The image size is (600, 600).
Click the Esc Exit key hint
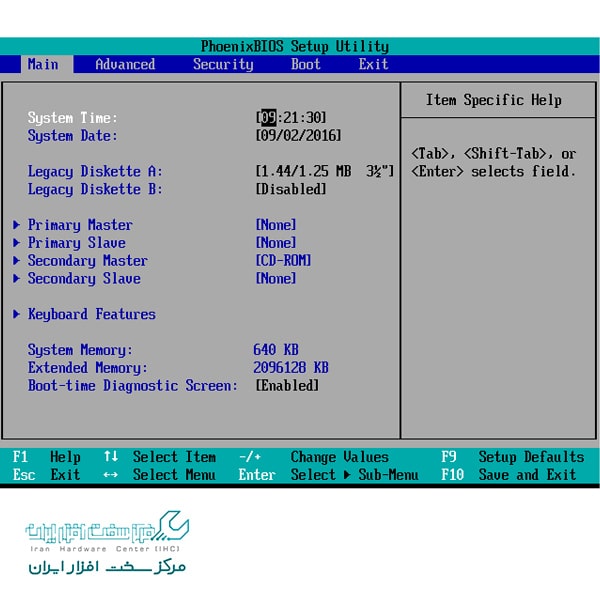46,475
